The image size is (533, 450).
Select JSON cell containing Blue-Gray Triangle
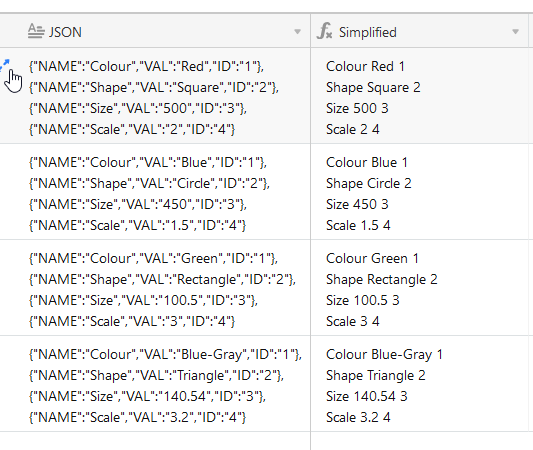[x=155, y=384]
